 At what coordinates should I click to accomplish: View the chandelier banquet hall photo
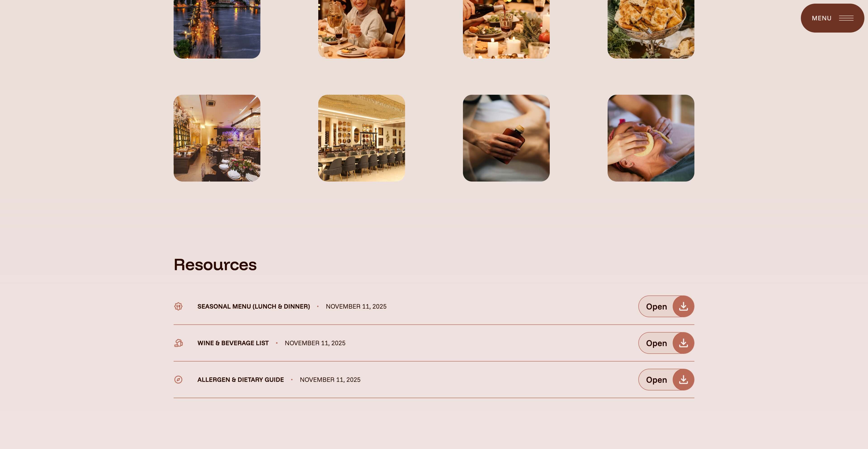(217, 138)
